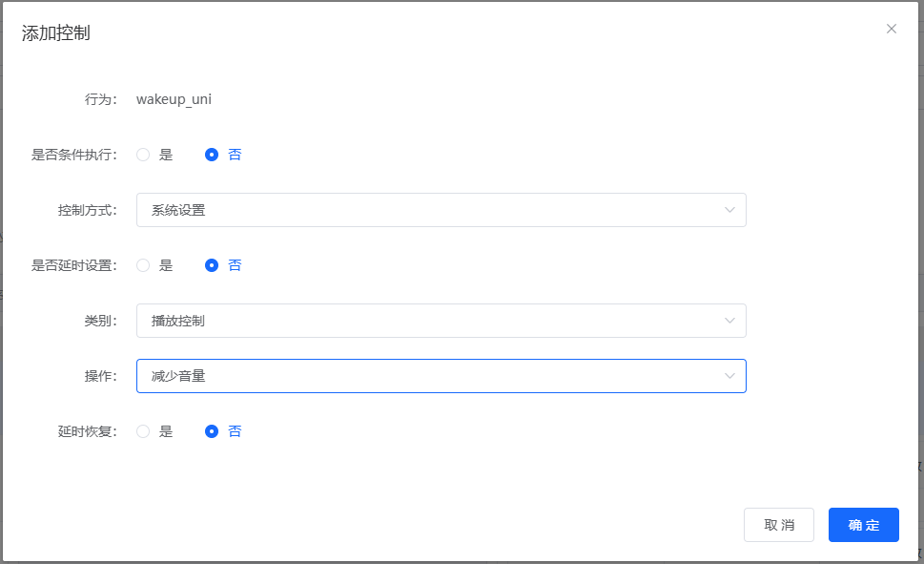Click the 操作: field label
This screenshot has width=924, height=564.
100,376
